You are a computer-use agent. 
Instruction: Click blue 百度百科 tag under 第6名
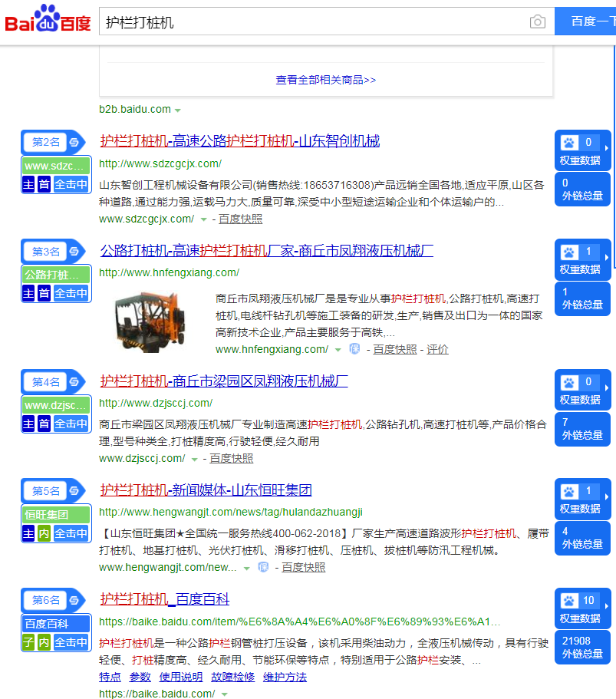(x=56, y=624)
